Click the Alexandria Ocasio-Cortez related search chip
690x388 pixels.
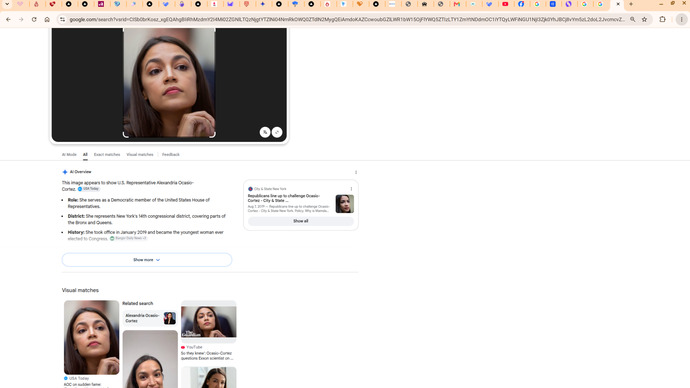pyautogui.click(x=150, y=318)
